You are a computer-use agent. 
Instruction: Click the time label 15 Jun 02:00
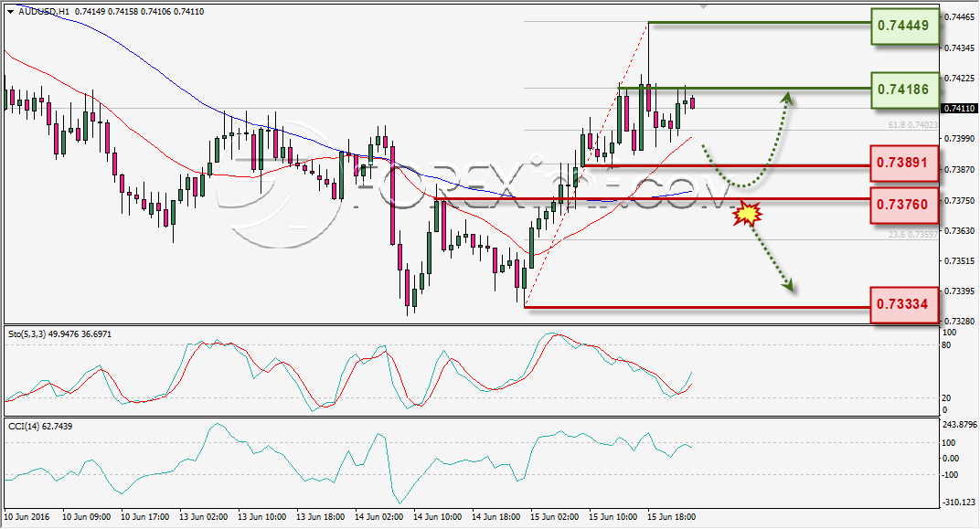tap(554, 517)
